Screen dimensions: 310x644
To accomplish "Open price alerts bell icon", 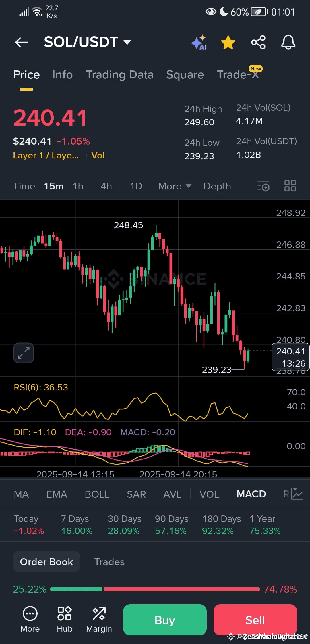I will 288,42.
